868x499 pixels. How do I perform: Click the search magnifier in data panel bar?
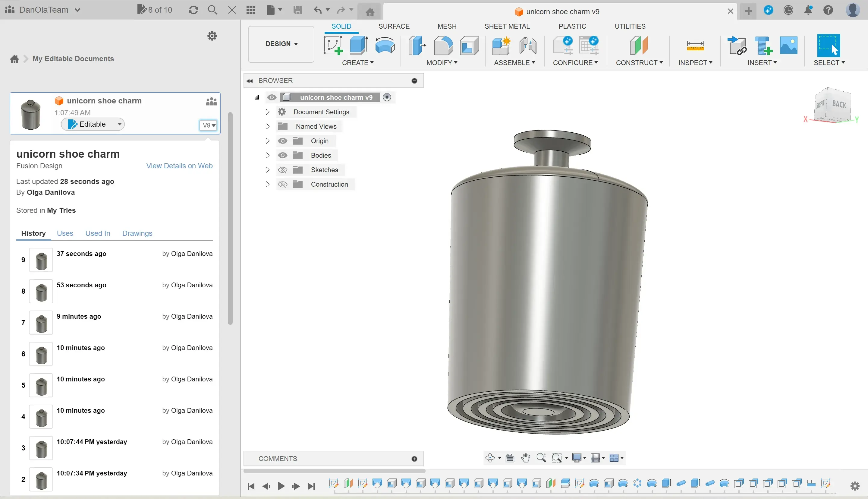coord(212,10)
